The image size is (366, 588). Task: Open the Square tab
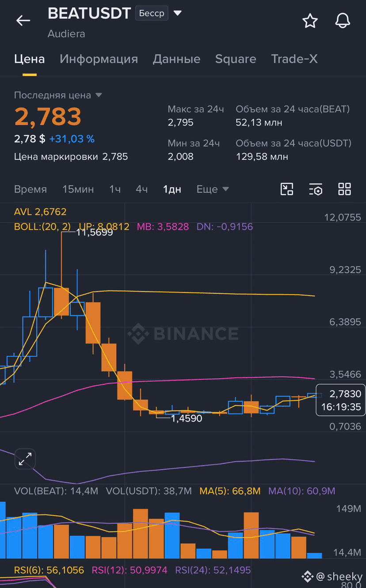click(x=236, y=59)
